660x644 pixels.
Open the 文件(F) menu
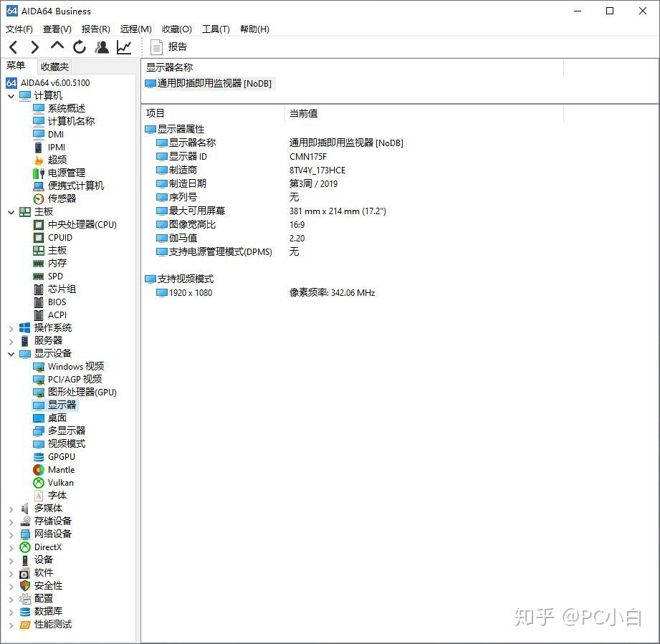19,29
